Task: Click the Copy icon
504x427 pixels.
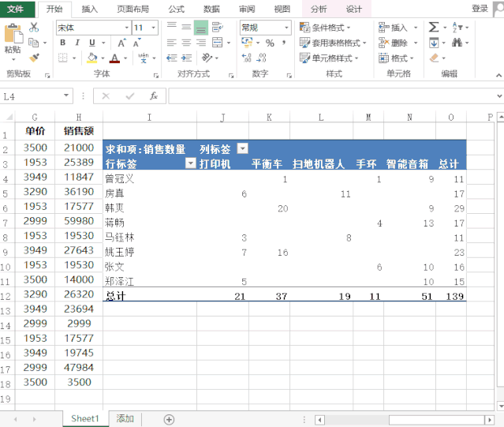Action: click(33, 43)
